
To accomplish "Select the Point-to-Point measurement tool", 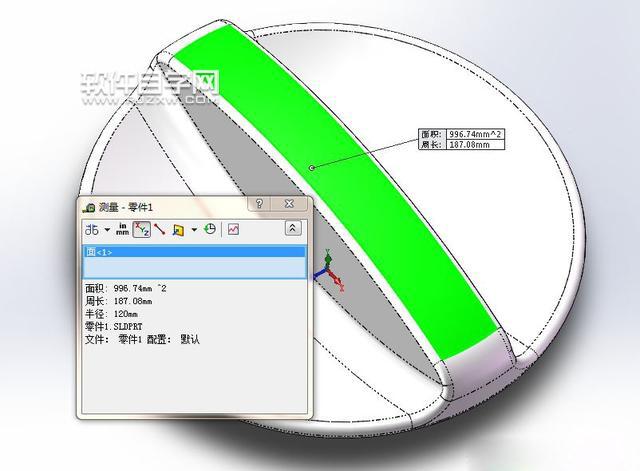I will tap(160, 229).
